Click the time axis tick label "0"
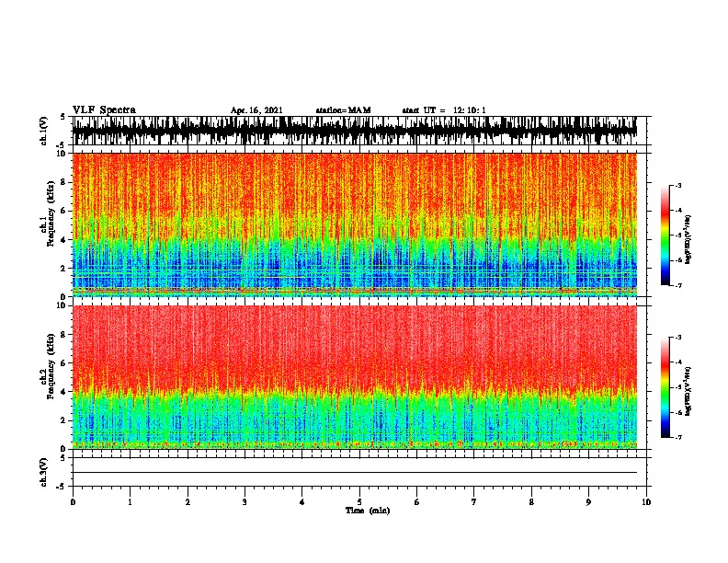The image size is (728, 563). 73,502
